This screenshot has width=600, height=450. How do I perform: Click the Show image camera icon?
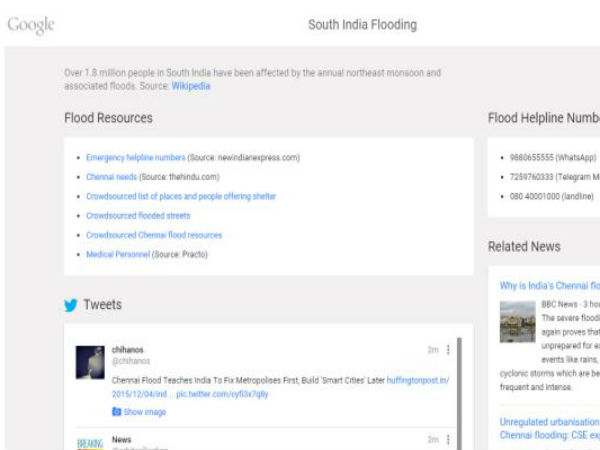(116, 412)
